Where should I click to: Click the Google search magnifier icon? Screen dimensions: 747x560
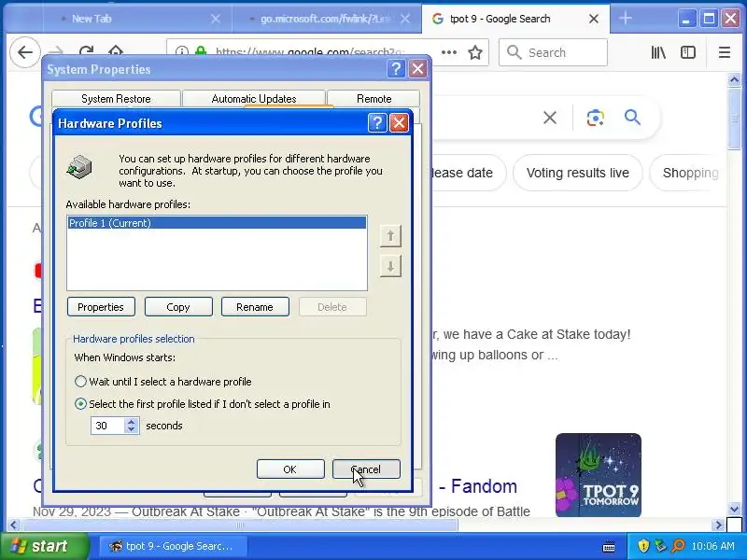632,117
